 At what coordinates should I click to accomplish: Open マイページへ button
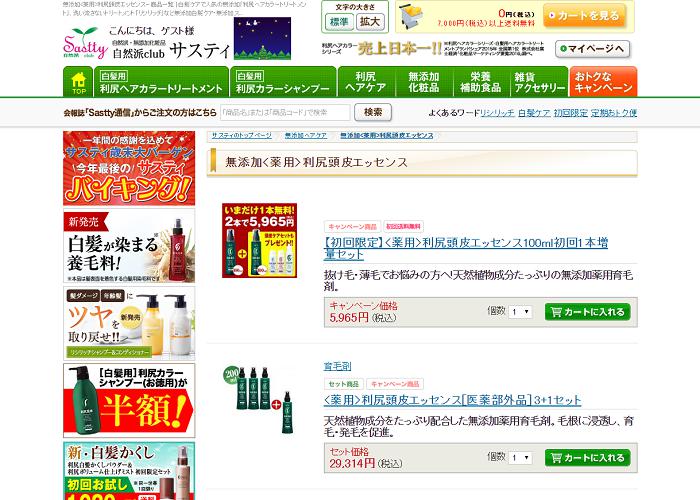click(592, 49)
